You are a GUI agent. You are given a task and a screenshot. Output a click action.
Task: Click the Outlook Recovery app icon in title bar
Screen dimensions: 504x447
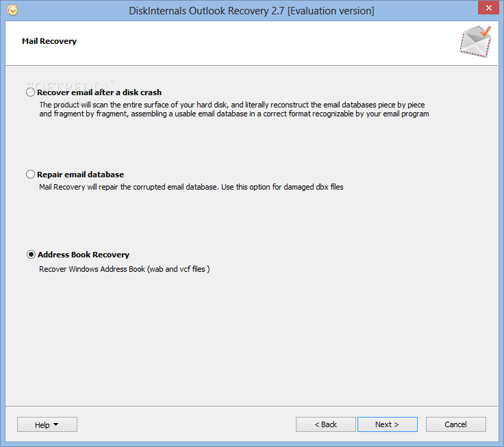click(12, 10)
